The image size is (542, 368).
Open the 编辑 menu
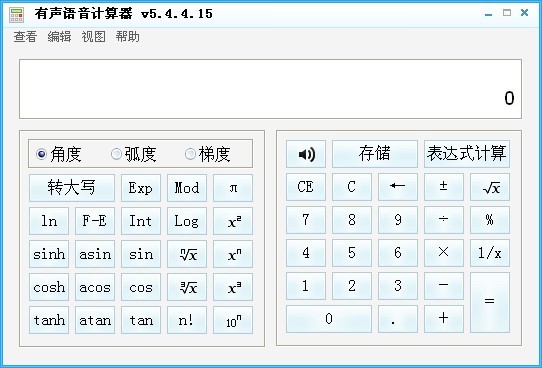tap(59, 36)
